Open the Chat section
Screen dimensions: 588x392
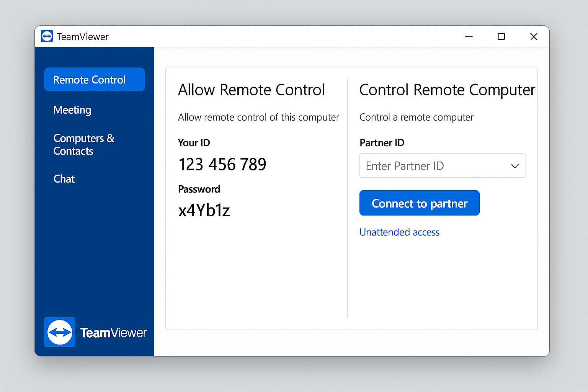tap(64, 179)
